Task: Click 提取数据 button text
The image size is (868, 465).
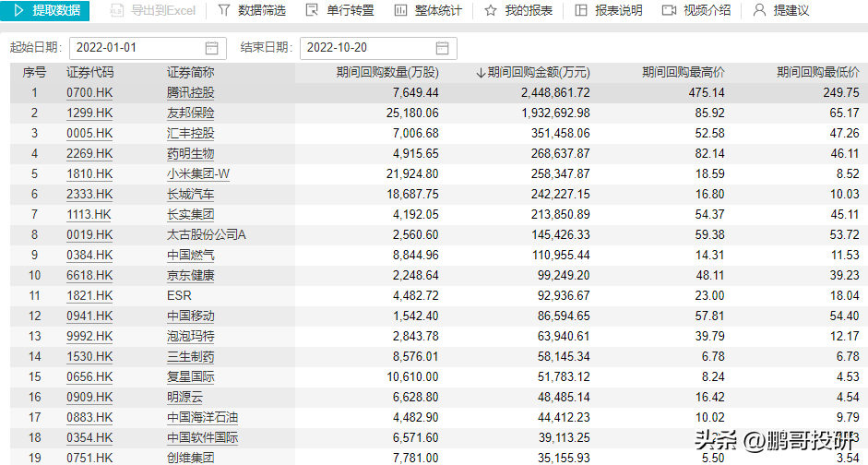Action: coord(56,10)
